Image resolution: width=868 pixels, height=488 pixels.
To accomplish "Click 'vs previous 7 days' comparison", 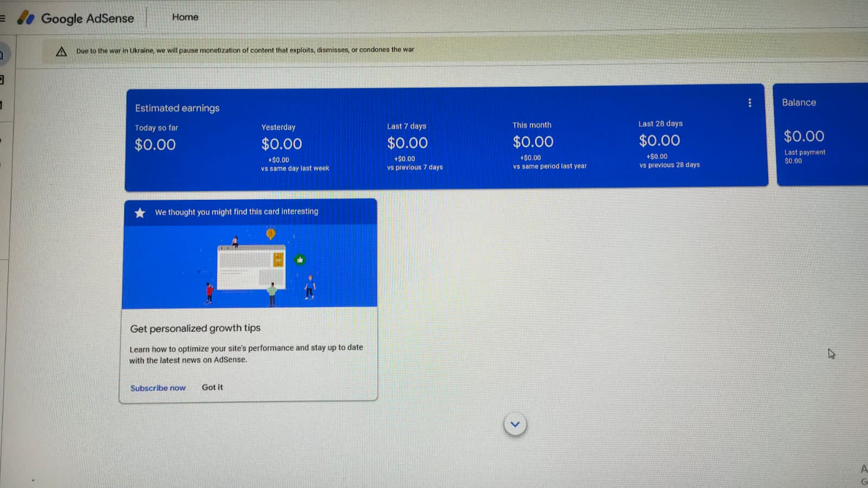I will coord(415,167).
